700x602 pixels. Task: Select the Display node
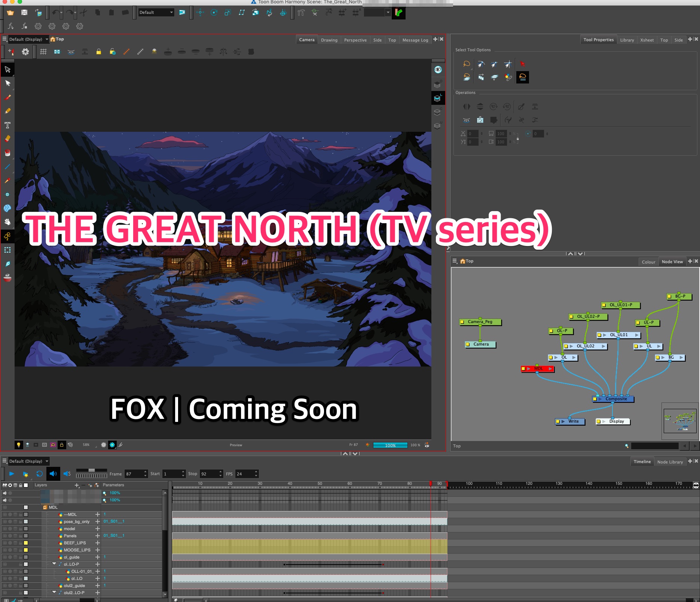[613, 422]
